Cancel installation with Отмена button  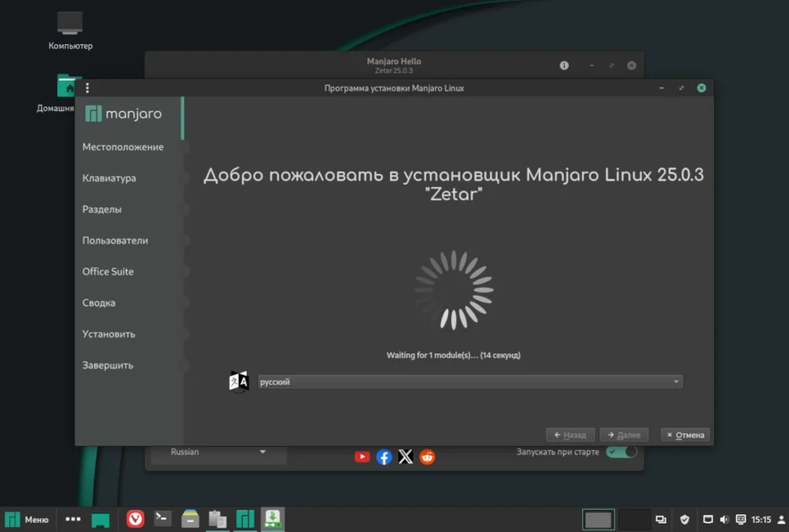(685, 434)
